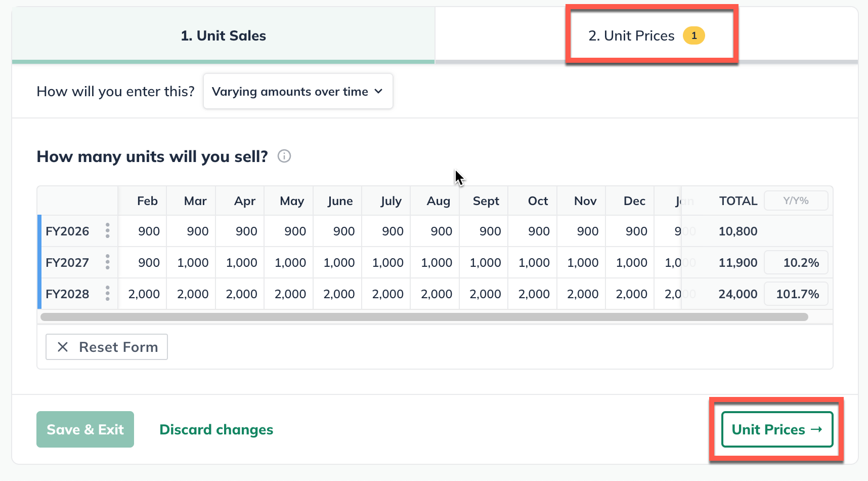Click the yellow badge on Unit Prices tab
Viewport: 868px width, 481px height.
tap(693, 35)
